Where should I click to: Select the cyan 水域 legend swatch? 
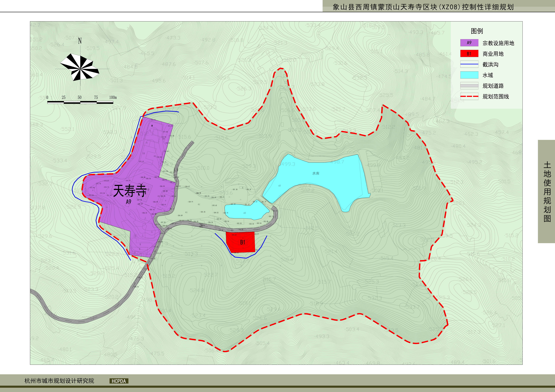pyautogui.click(x=469, y=75)
